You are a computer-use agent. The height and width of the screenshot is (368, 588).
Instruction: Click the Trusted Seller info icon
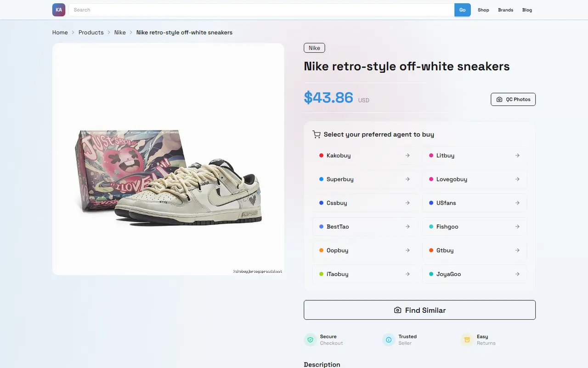pyautogui.click(x=389, y=340)
